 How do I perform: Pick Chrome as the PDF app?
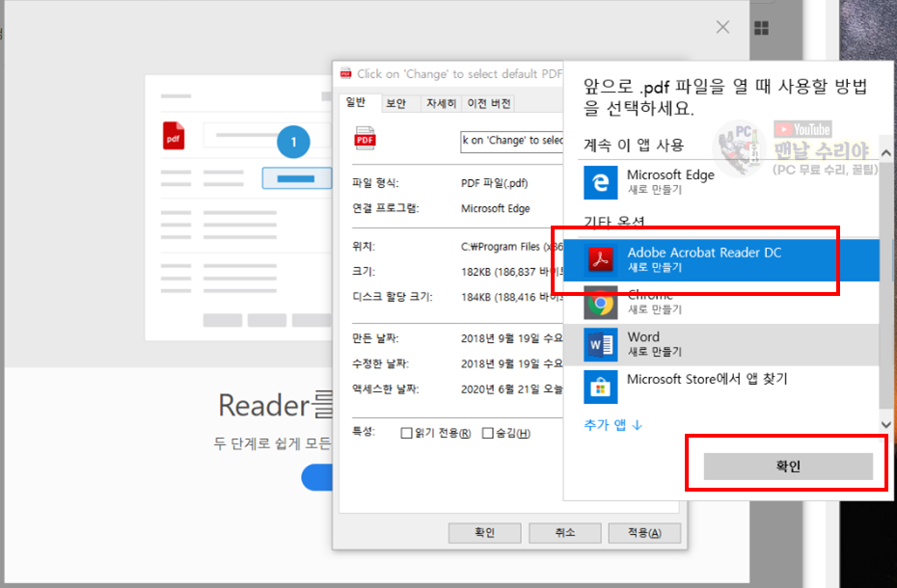[x=721, y=303]
